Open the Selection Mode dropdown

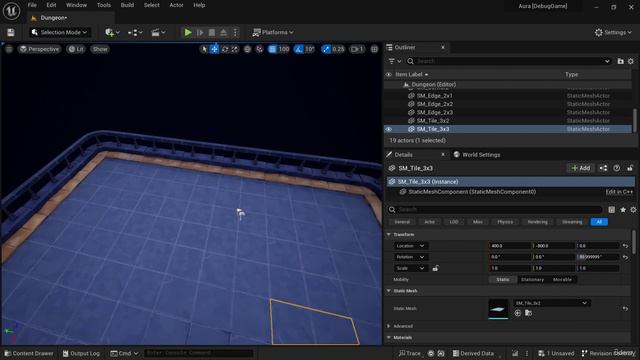(60, 32)
